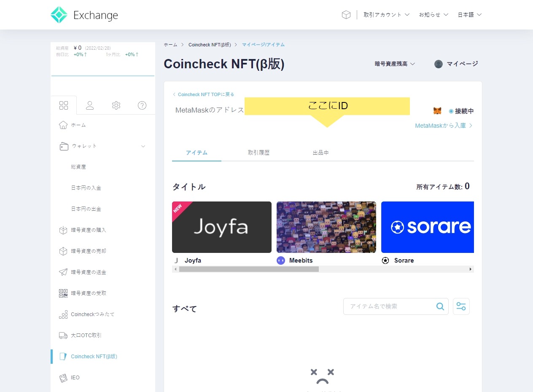The height and width of the screenshot is (392, 533).
Task: Switch to the アイテム tab
Action: click(x=197, y=153)
